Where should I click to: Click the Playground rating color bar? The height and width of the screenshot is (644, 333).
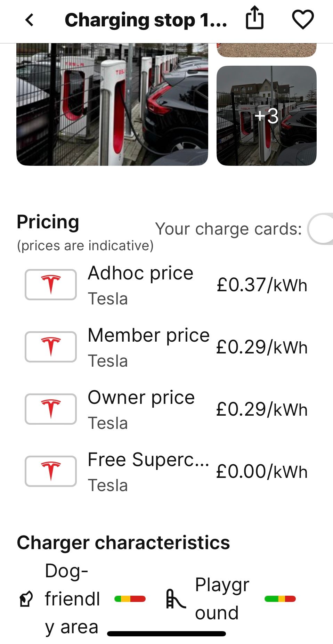click(280, 599)
